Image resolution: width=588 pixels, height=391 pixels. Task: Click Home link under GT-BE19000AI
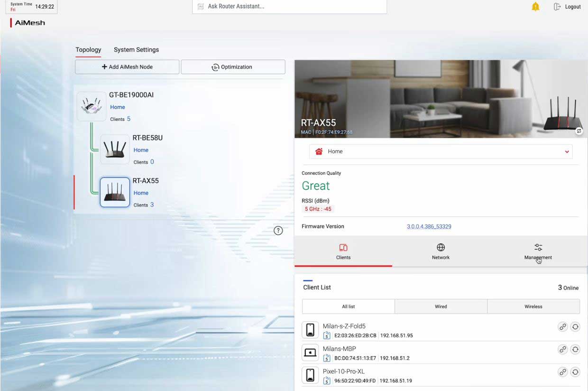[118, 107]
